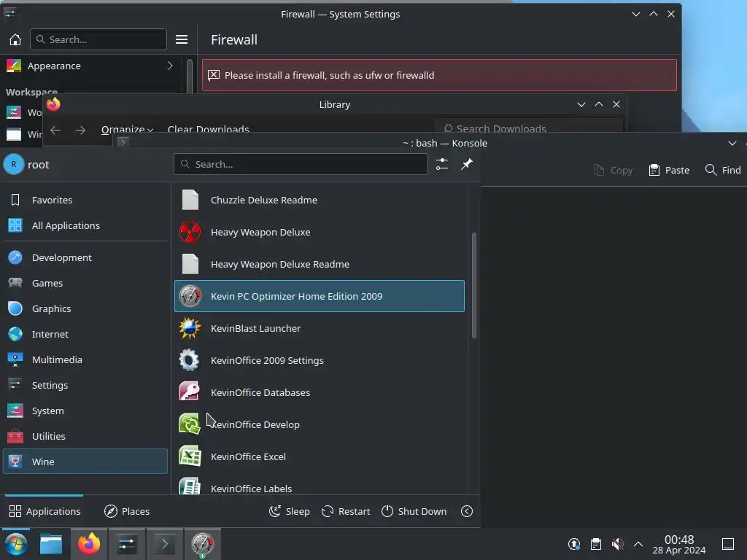Expand hidden system tray icons
Image resolution: width=747 pixels, height=560 pixels.
coord(638,544)
